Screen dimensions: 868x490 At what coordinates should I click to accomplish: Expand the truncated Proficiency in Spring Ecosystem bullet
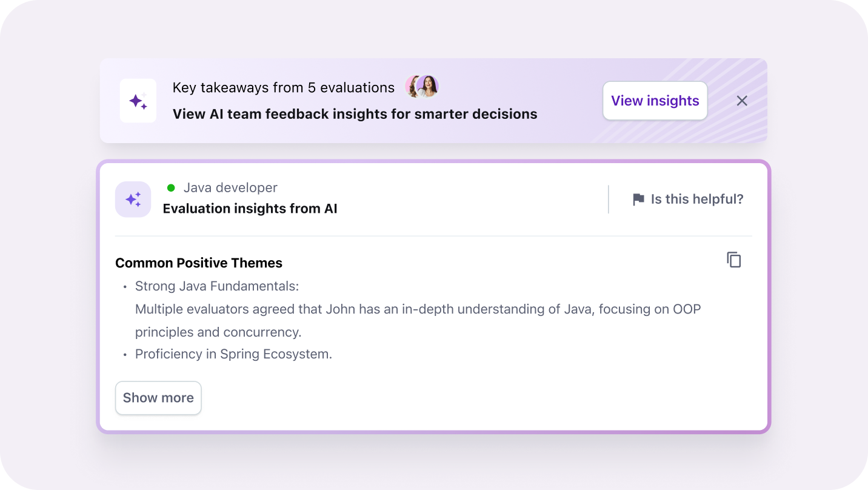pyautogui.click(x=158, y=398)
